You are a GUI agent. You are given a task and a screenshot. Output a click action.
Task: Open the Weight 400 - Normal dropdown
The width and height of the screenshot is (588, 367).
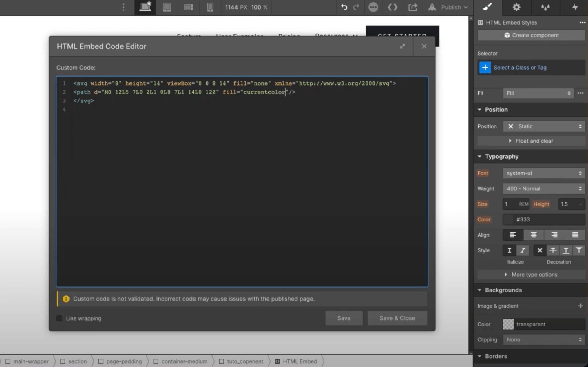click(544, 189)
